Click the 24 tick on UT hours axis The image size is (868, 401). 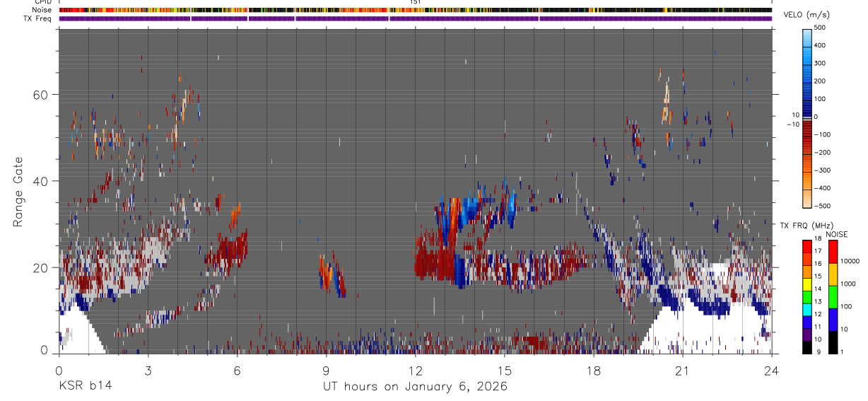[772, 370]
